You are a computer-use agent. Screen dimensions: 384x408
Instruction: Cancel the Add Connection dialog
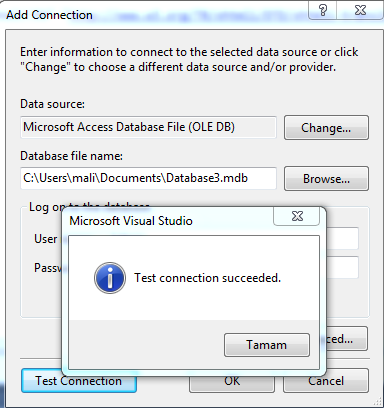pyautogui.click(x=326, y=381)
